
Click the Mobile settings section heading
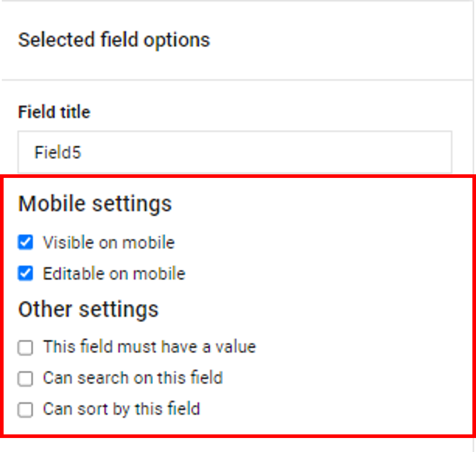click(x=95, y=204)
